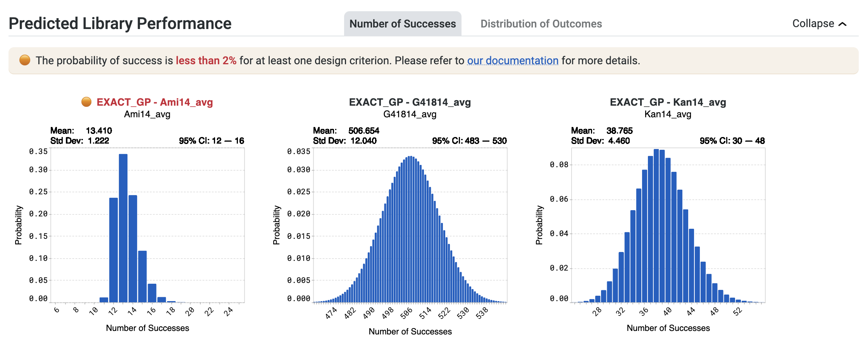868x353 pixels.
Task: Click the Mean 506.654 value
Action: (364, 131)
